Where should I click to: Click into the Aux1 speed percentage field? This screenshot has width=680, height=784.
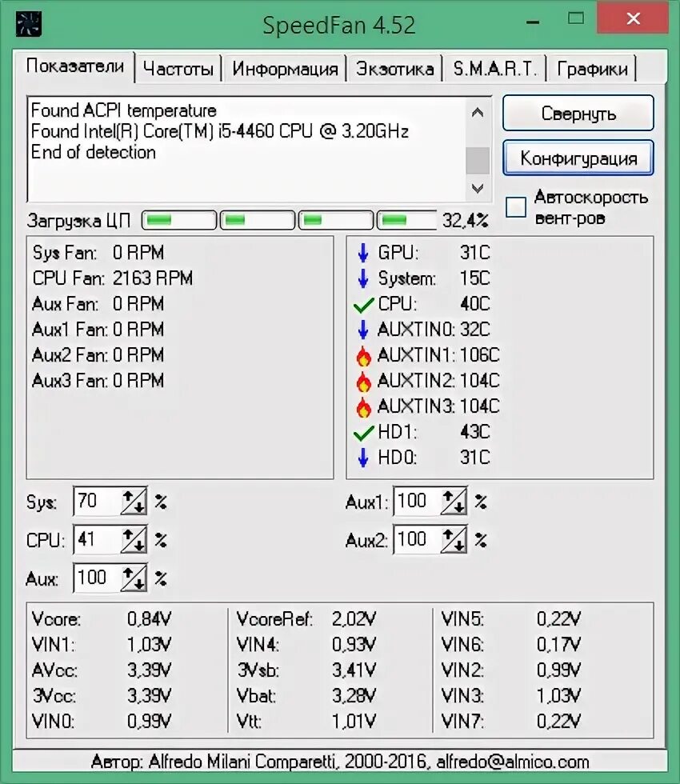tap(418, 501)
